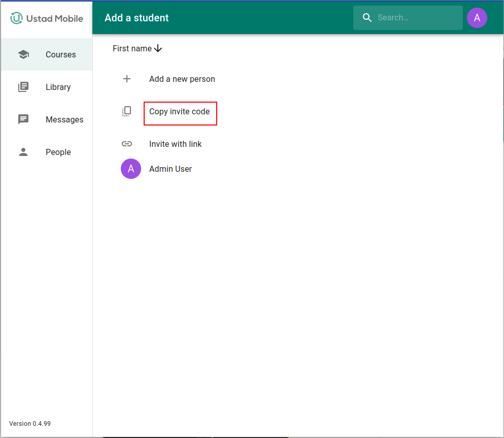This screenshot has height=438, width=504.
Task: Open the First name sort dropdown
Action: 132,48
